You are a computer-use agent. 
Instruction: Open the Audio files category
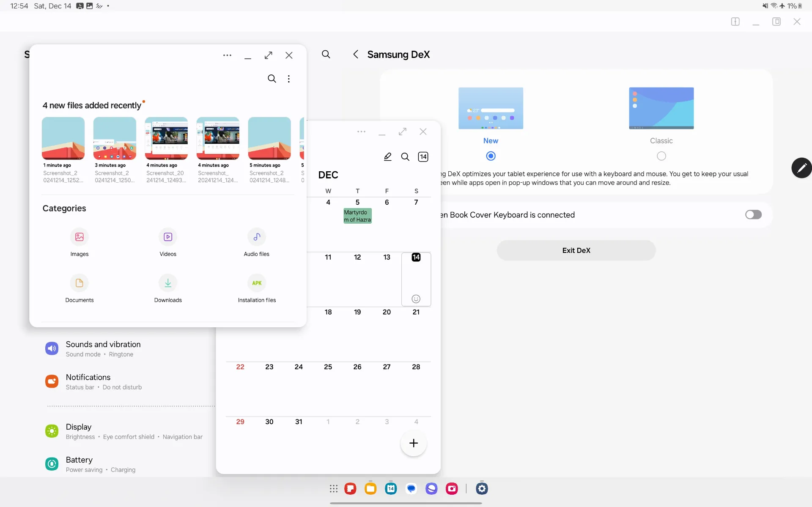pos(257,242)
